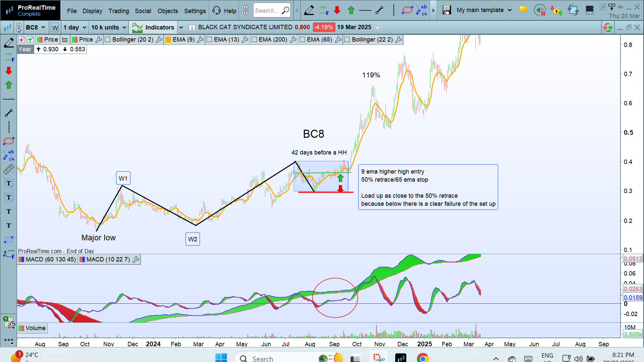This screenshot has width=644, height=362.
Task: Click the Help button
Action: (x=224, y=11)
